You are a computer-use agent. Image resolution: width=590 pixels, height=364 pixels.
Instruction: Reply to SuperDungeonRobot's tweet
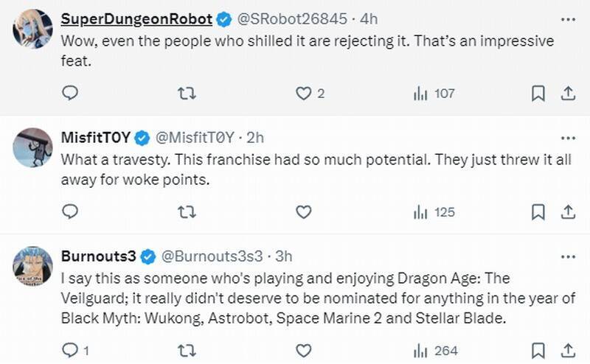[x=70, y=94]
